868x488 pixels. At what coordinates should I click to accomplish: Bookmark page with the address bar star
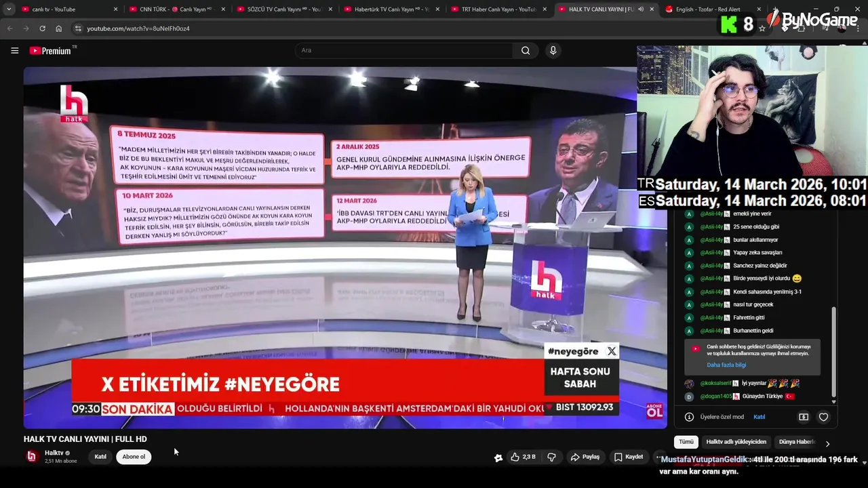[762, 28]
